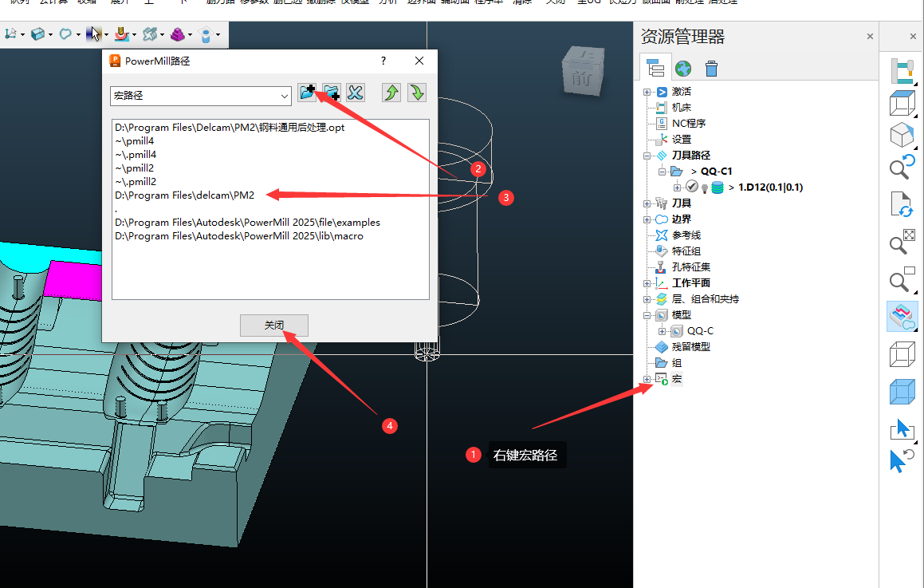Select the 宏 macro item in the tree
Viewport: 924px width, 588px height.
[x=677, y=379]
